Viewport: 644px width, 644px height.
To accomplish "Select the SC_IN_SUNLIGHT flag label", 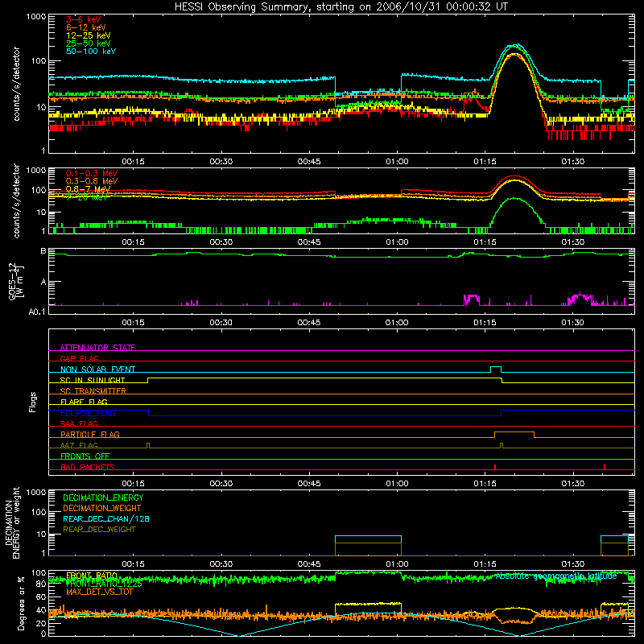I will click(93, 380).
